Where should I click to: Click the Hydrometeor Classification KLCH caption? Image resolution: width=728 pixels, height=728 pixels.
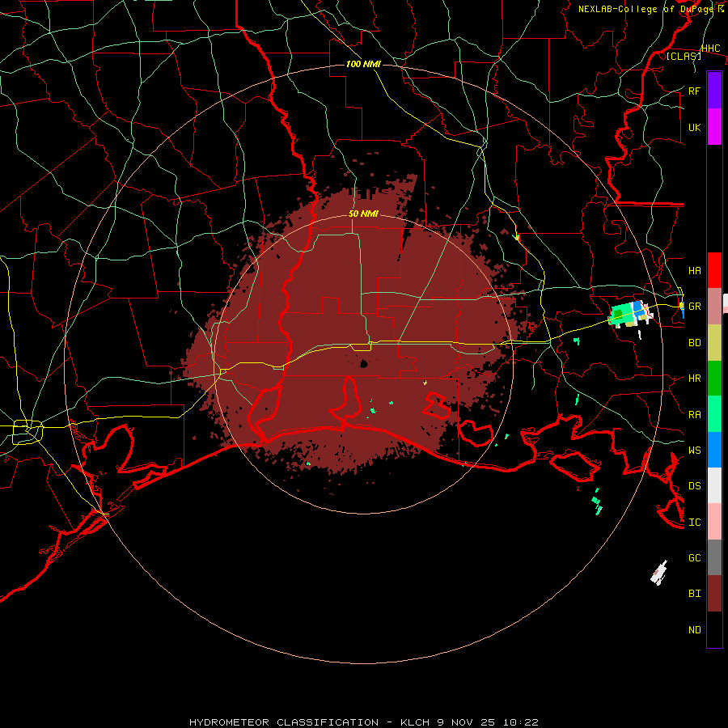tap(363, 722)
